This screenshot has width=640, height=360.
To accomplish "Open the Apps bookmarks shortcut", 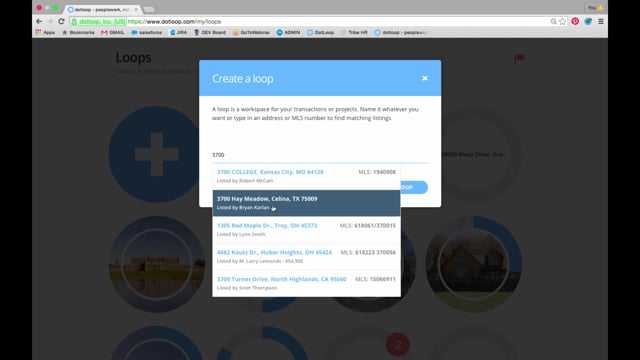I will (x=45, y=32).
